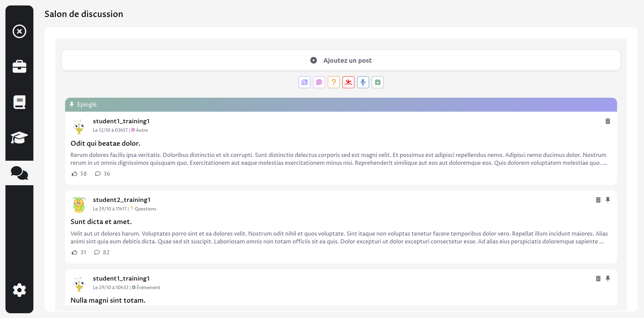Open comments on Sunt dicta et amet post
Viewport: 644px width, 318px height.
[97, 252]
